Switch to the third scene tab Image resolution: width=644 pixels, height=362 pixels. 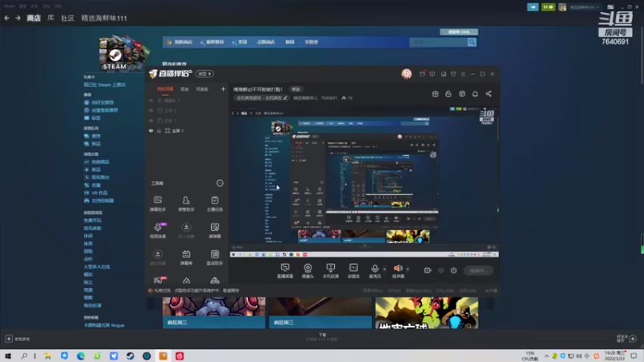click(x=202, y=89)
